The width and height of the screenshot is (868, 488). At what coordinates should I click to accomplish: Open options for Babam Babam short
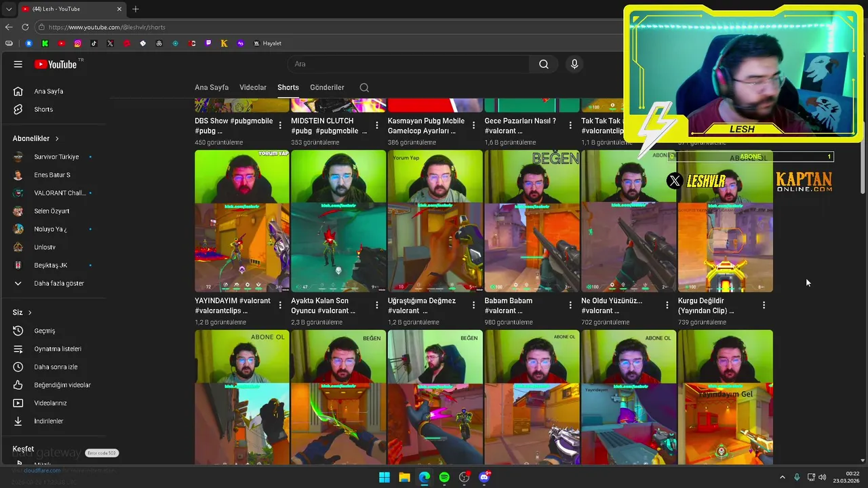pyautogui.click(x=570, y=305)
